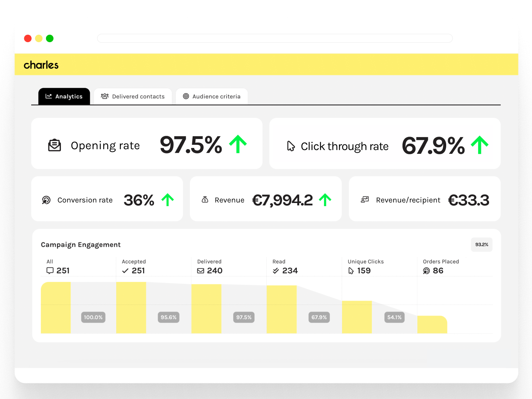
Task: Click the Revenue/recipient card icon
Action: coord(365,199)
